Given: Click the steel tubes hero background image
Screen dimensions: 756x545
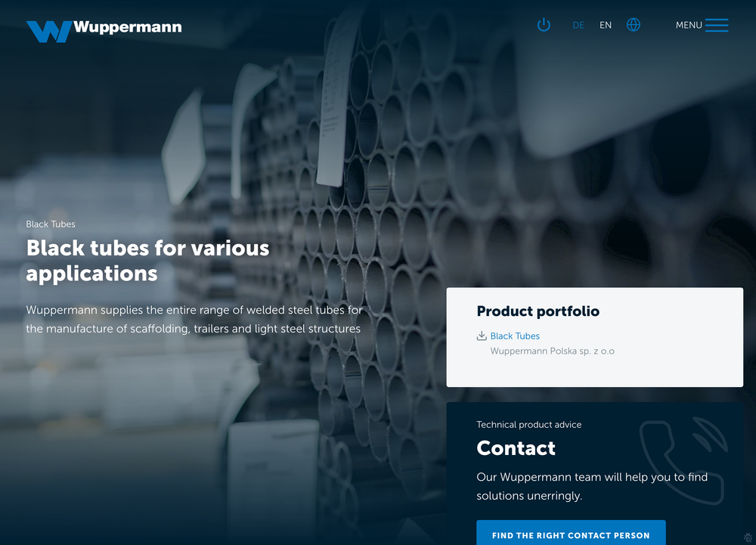Looking at the screenshot, I should (302, 136).
